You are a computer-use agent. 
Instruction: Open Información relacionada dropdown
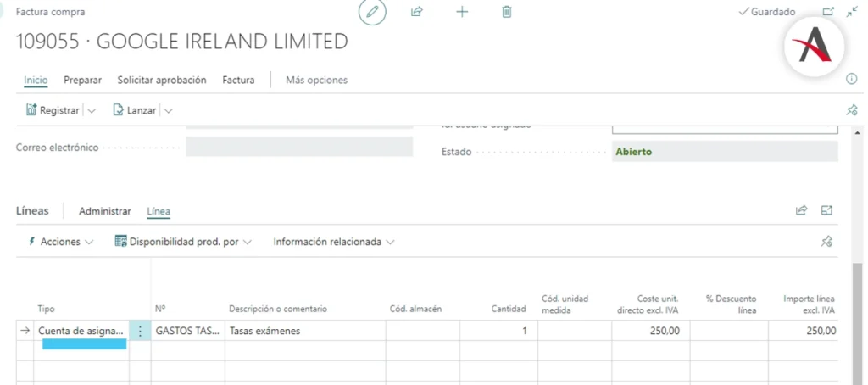(x=333, y=242)
